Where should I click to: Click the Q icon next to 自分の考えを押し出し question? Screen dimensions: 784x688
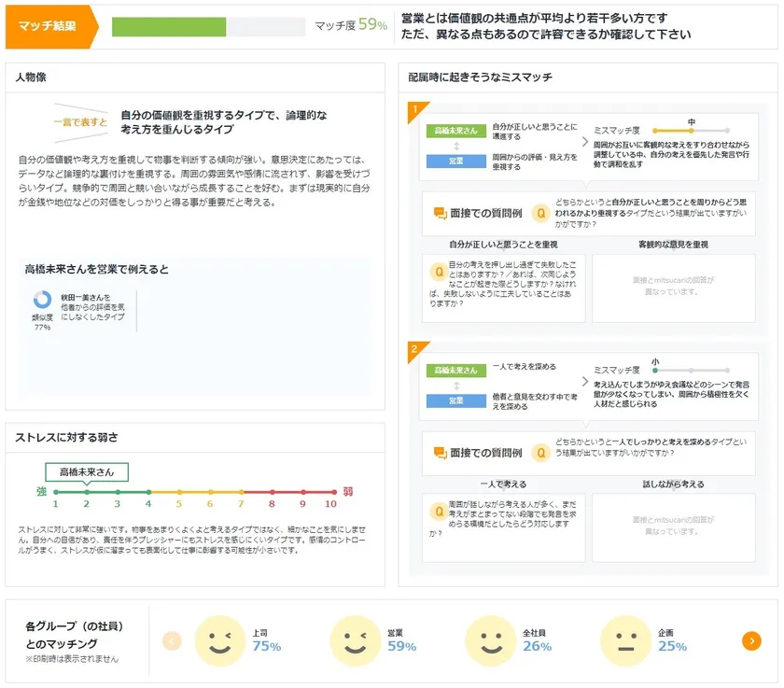click(x=439, y=272)
